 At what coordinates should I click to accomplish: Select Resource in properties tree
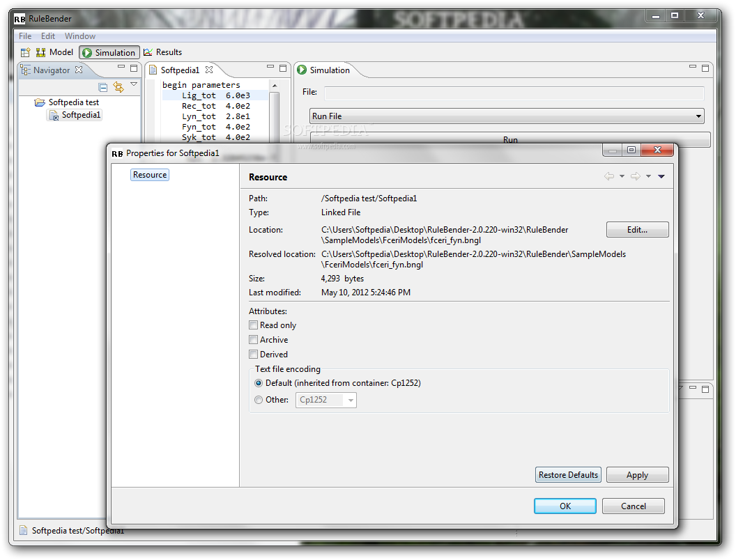(x=150, y=174)
